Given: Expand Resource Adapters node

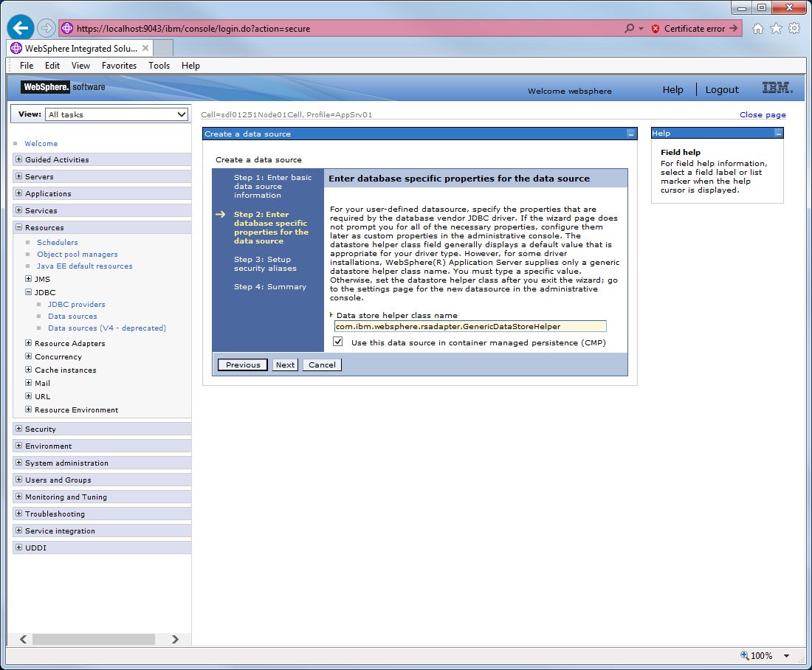Looking at the screenshot, I should tap(29, 343).
